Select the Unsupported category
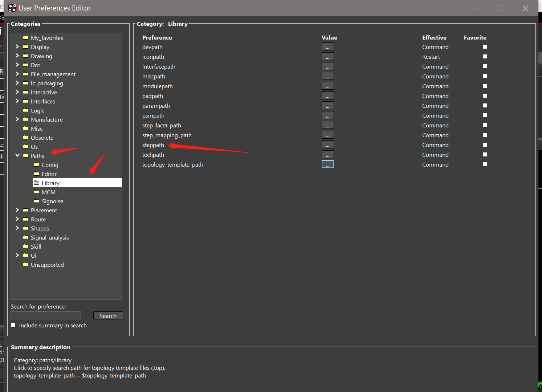 click(47, 265)
